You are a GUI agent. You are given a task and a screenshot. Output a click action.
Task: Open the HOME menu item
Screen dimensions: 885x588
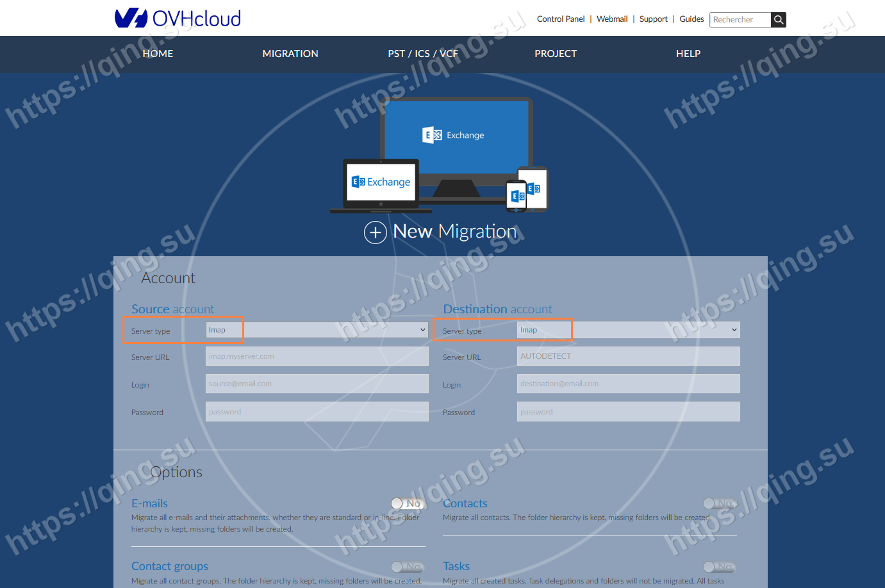(158, 54)
